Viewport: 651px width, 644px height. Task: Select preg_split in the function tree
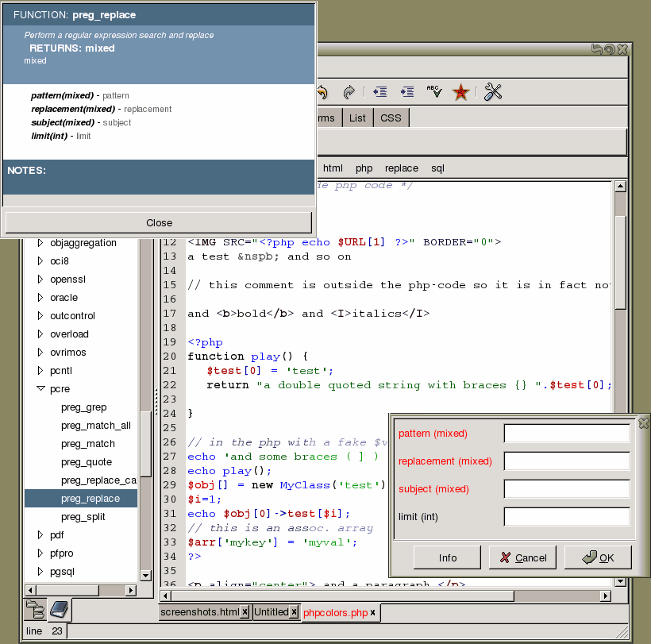(83, 517)
